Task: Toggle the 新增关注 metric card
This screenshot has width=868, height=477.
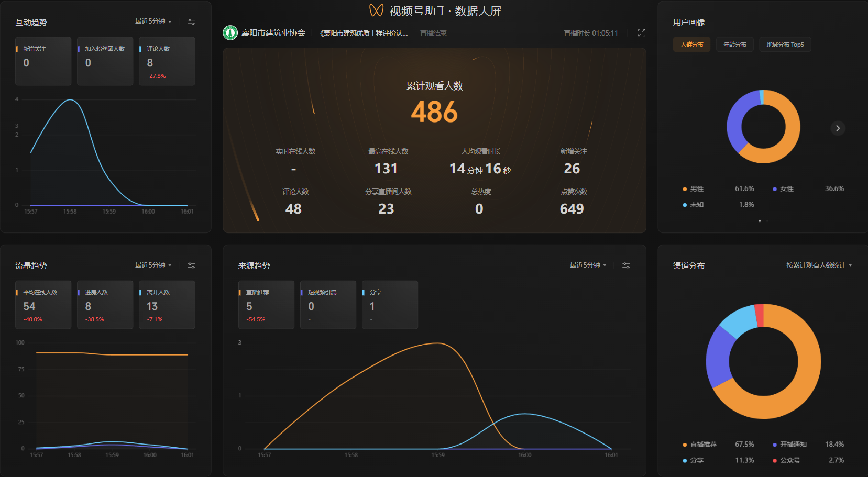Action: tap(43, 61)
